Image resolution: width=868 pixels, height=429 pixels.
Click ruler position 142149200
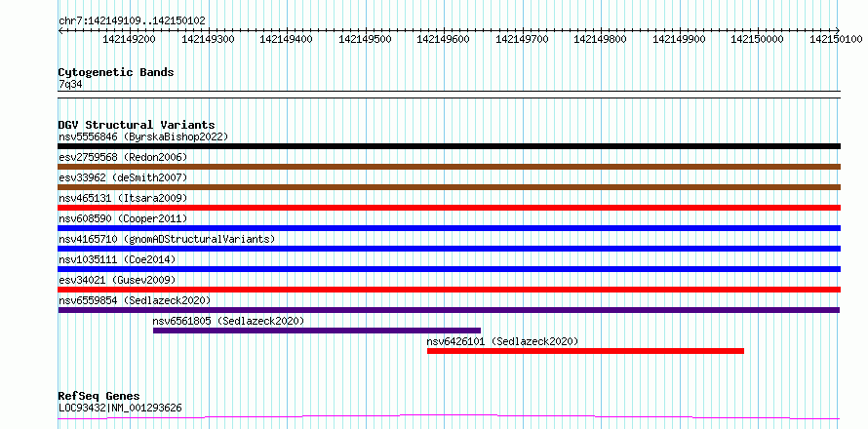(x=129, y=39)
